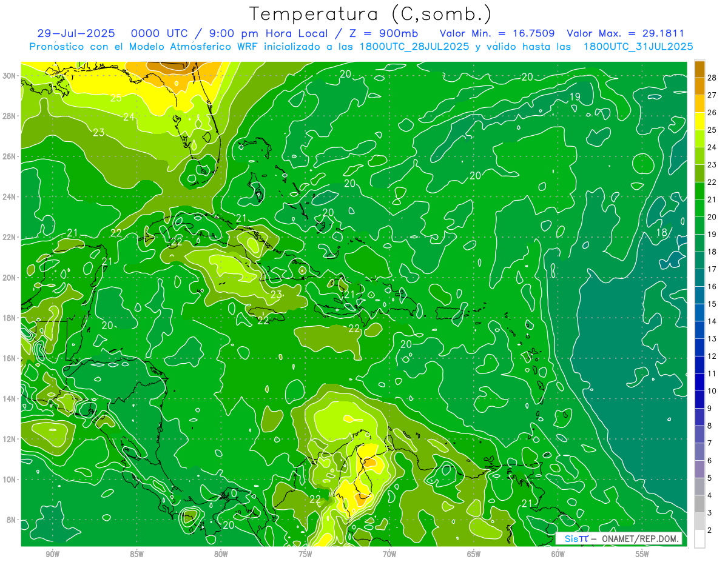Click the "10N" latitude label

pos(10,480)
